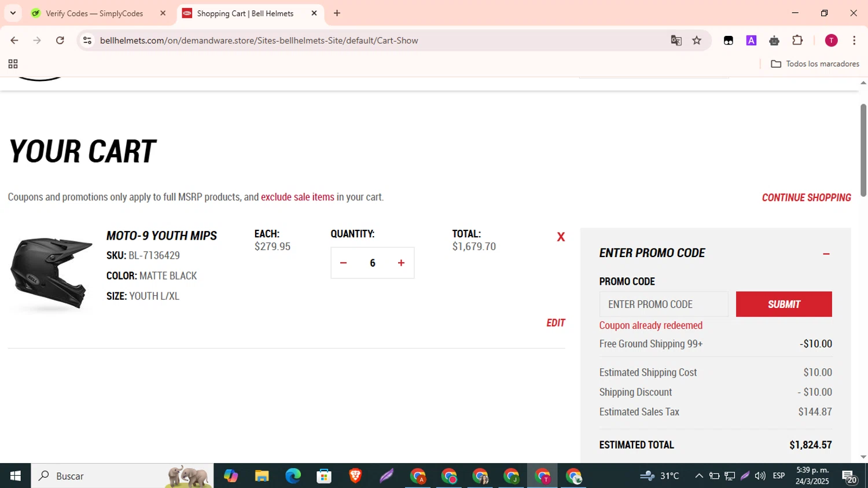Click the Buscar taskbar search box
Viewport: 868px width, 488px height.
point(122,476)
